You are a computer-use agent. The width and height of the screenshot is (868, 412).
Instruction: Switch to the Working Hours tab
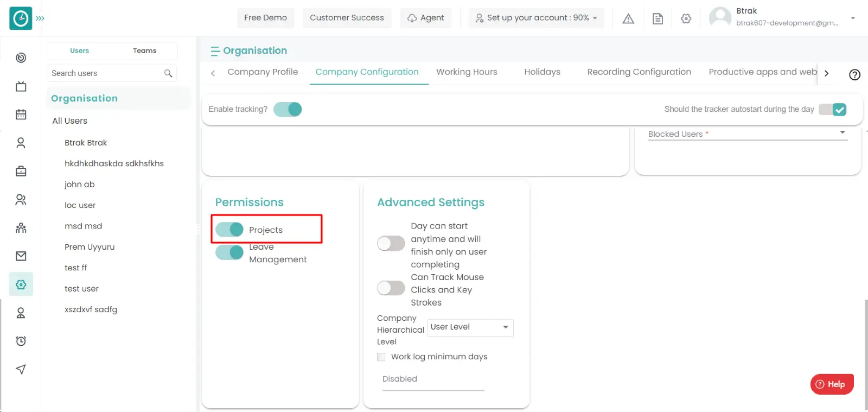coord(467,72)
